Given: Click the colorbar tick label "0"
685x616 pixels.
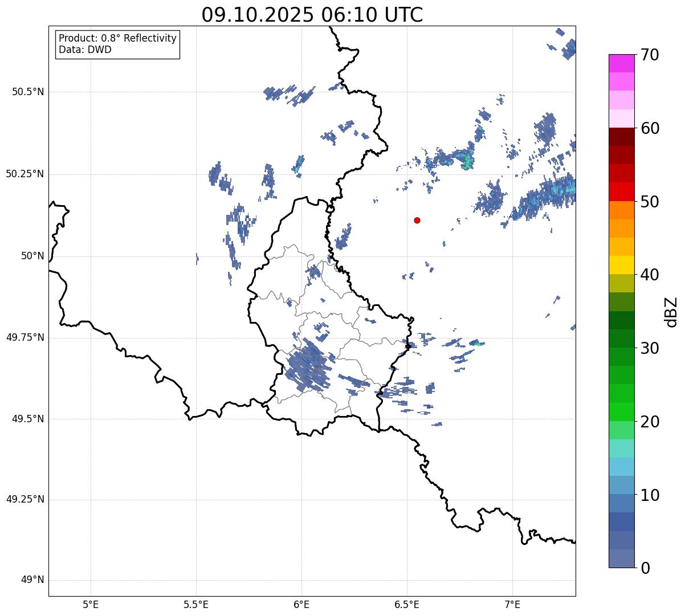Looking at the screenshot, I should pyautogui.click(x=645, y=568).
